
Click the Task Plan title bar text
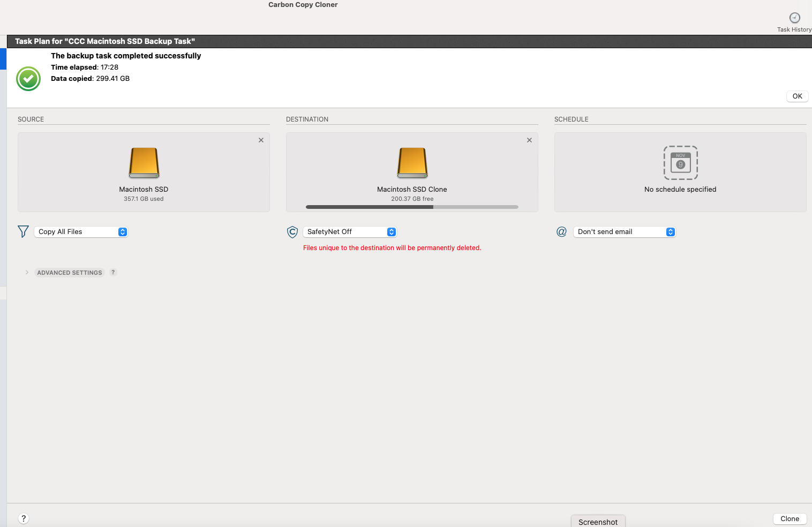(x=105, y=41)
